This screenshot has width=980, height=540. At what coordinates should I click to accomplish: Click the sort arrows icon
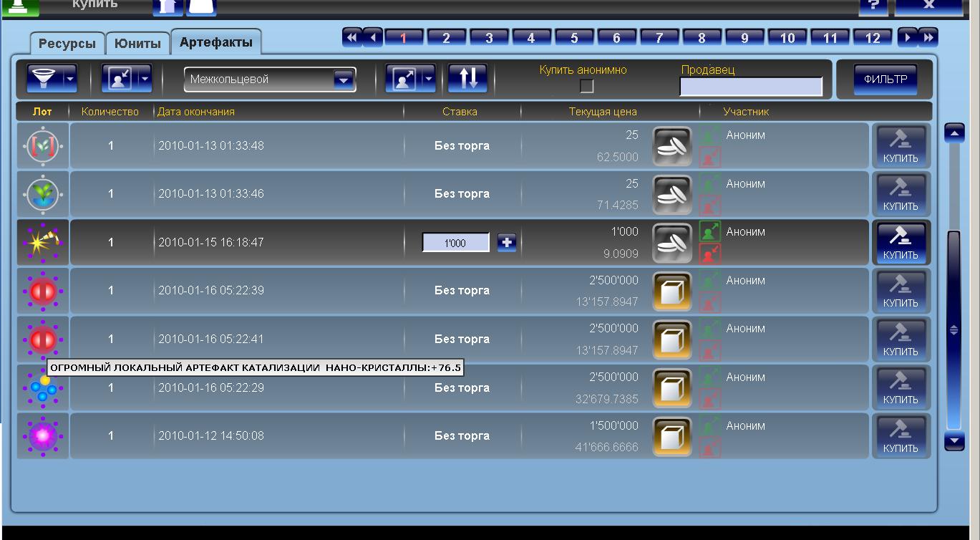pyautogui.click(x=468, y=79)
